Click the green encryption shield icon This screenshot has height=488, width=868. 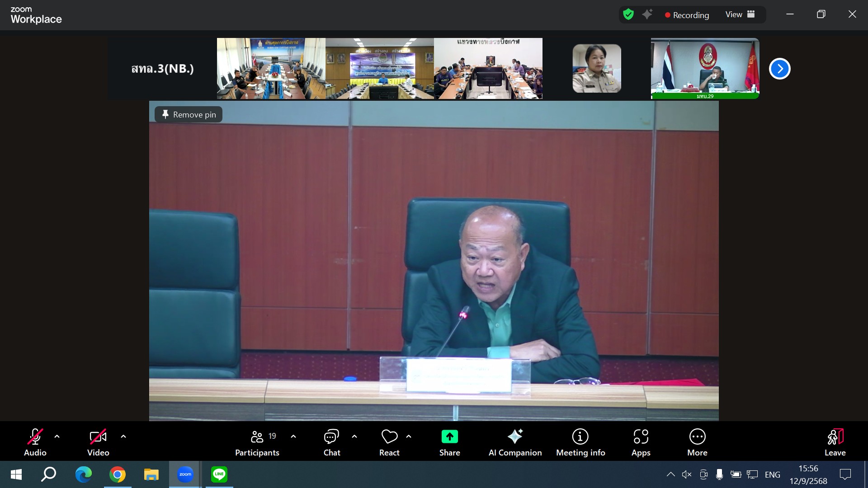[x=628, y=15]
